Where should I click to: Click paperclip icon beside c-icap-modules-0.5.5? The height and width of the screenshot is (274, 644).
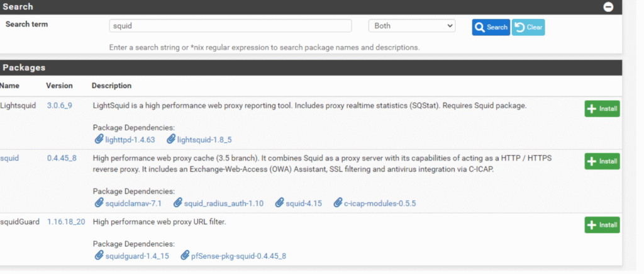point(338,203)
